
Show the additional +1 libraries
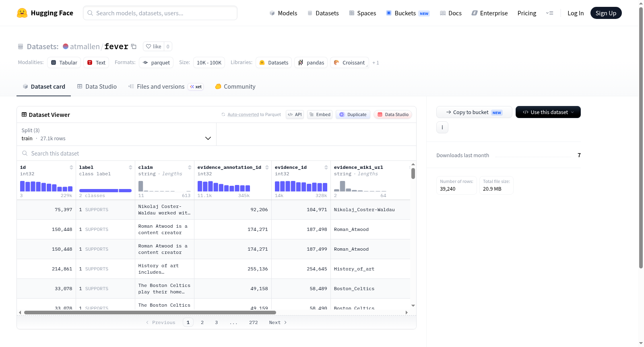[376, 63]
